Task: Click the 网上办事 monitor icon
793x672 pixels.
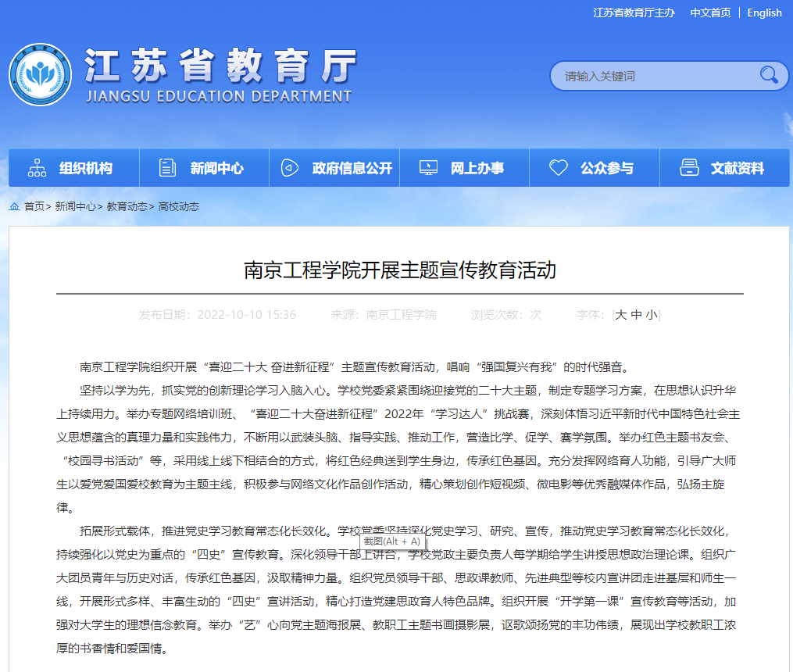Action: (428, 168)
